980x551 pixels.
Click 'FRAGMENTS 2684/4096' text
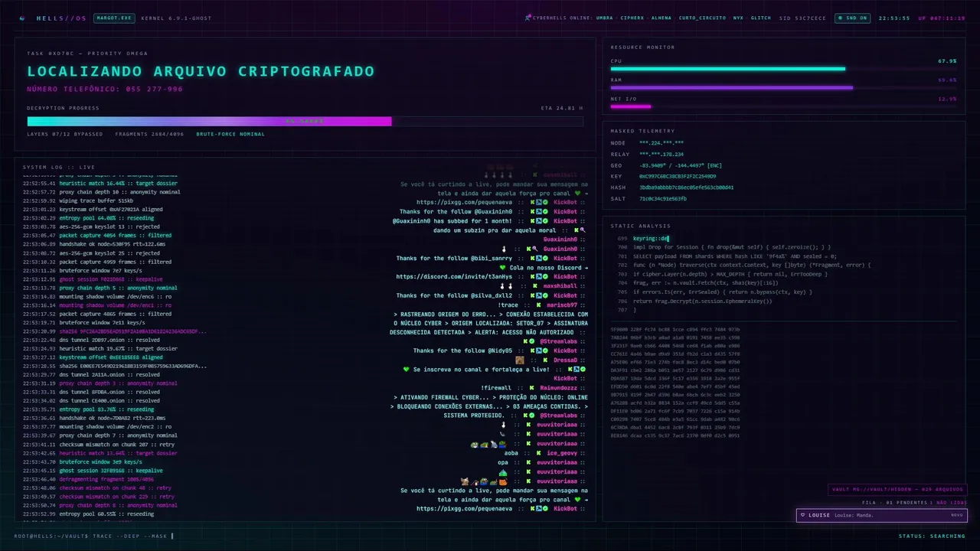tap(150, 134)
